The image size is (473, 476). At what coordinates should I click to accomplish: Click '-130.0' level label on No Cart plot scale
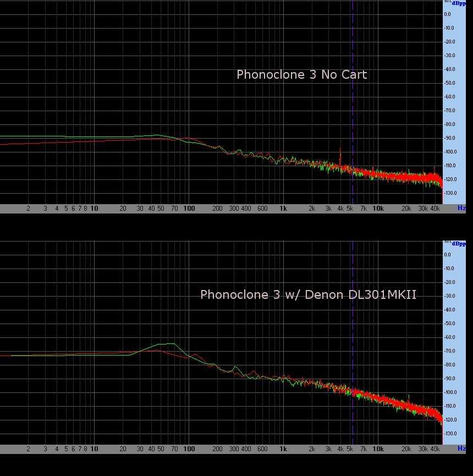pyautogui.click(x=450, y=193)
